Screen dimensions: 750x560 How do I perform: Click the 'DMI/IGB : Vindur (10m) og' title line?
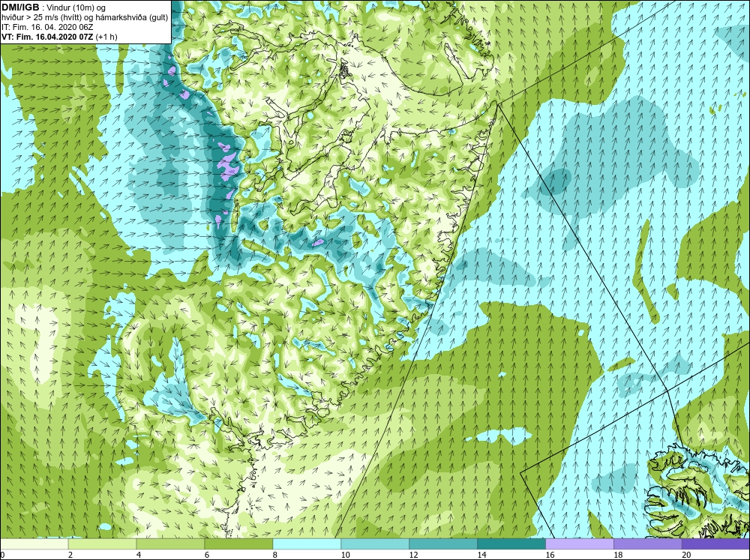(x=54, y=7)
